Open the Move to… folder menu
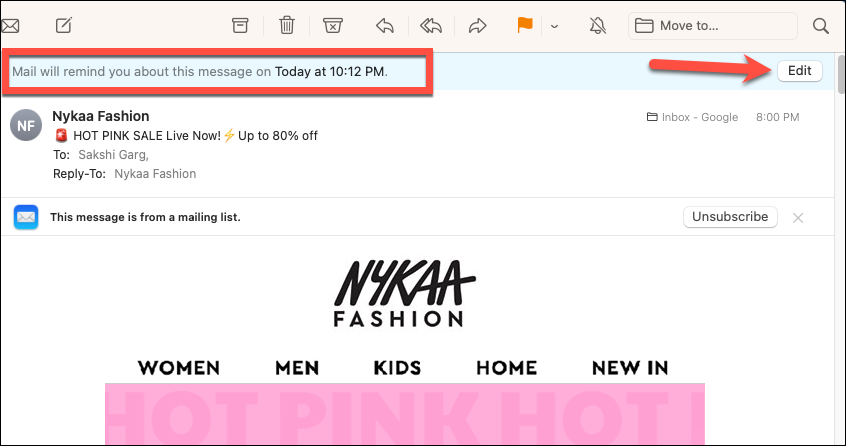Screen dimensions: 846x446 tap(713, 25)
